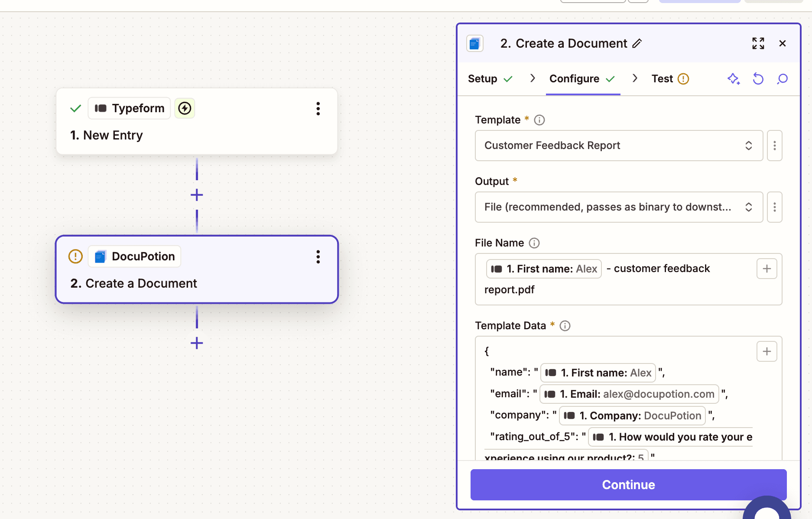Open the Template dropdown Customer Feedback Report
The width and height of the screenshot is (812, 519).
(619, 146)
